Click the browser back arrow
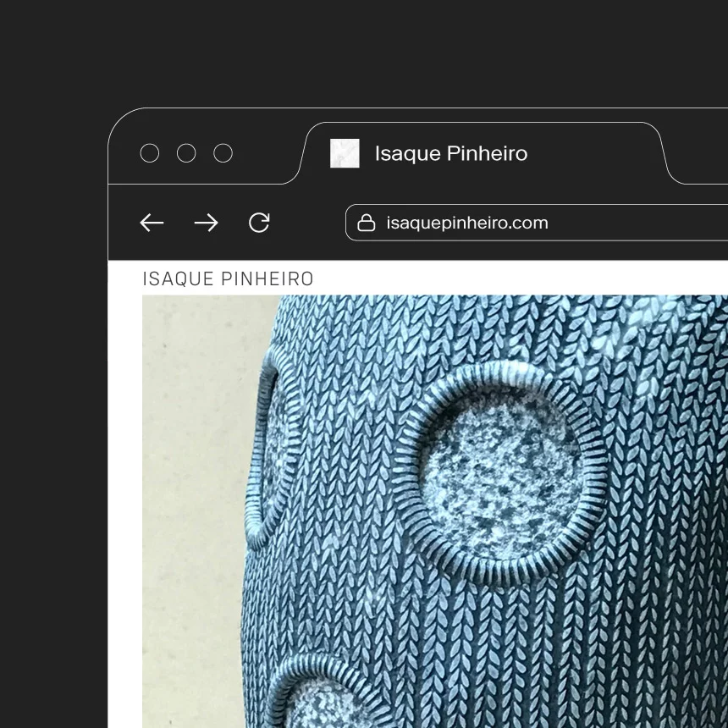The width and height of the screenshot is (728, 728). 152,223
